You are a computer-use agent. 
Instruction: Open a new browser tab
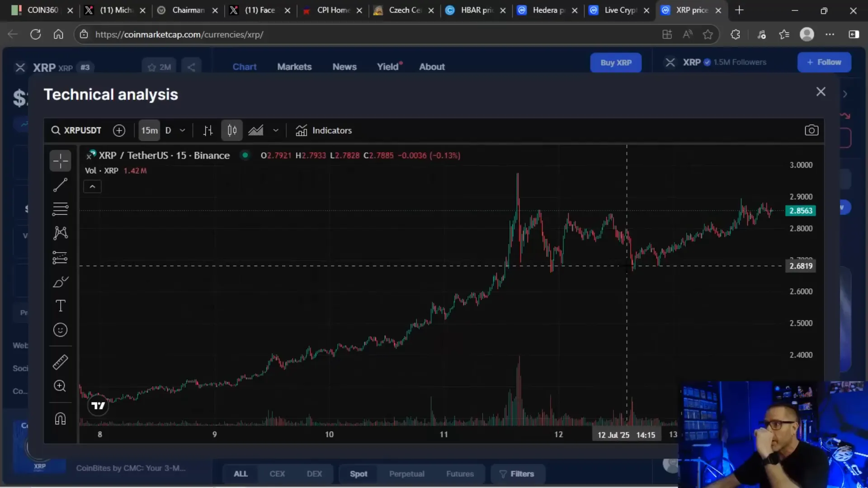pos(739,10)
